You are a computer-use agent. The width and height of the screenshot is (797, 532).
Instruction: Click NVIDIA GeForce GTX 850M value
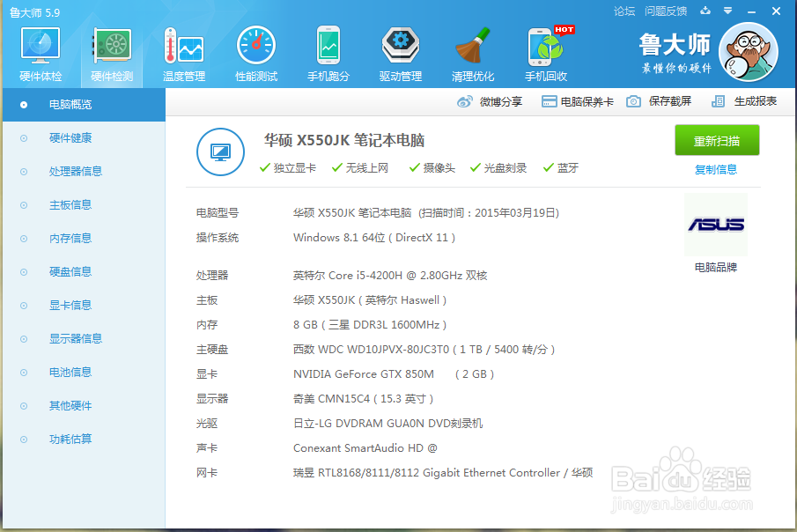pyautogui.click(x=394, y=373)
